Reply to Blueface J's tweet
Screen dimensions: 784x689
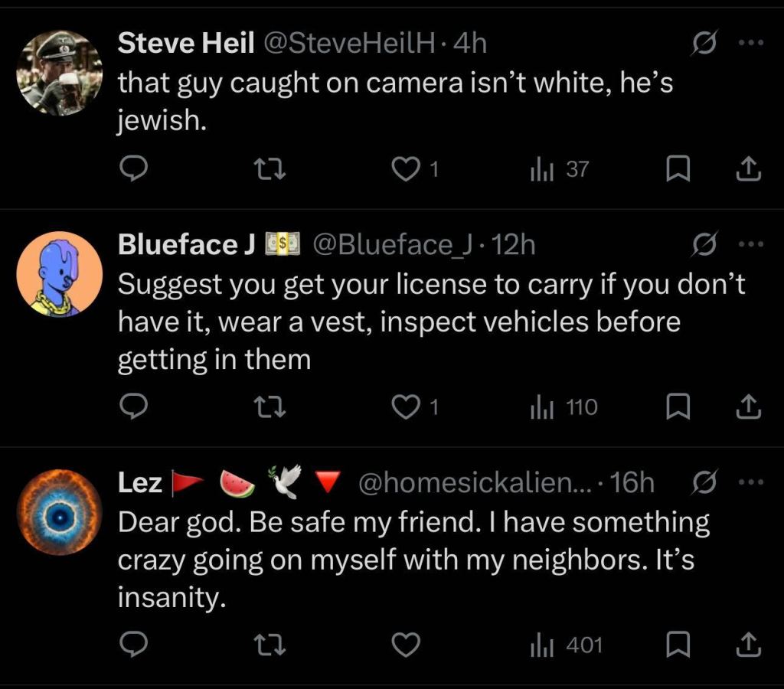[x=135, y=408]
